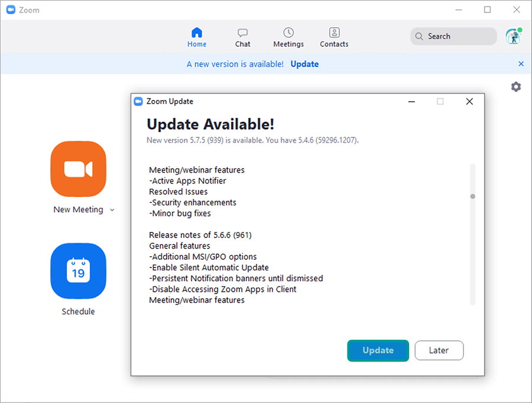Image resolution: width=532 pixels, height=403 pixels.
Task: Click the release notes scrollbar thumb
Action: pyautogui.click(x=472, y=196)
